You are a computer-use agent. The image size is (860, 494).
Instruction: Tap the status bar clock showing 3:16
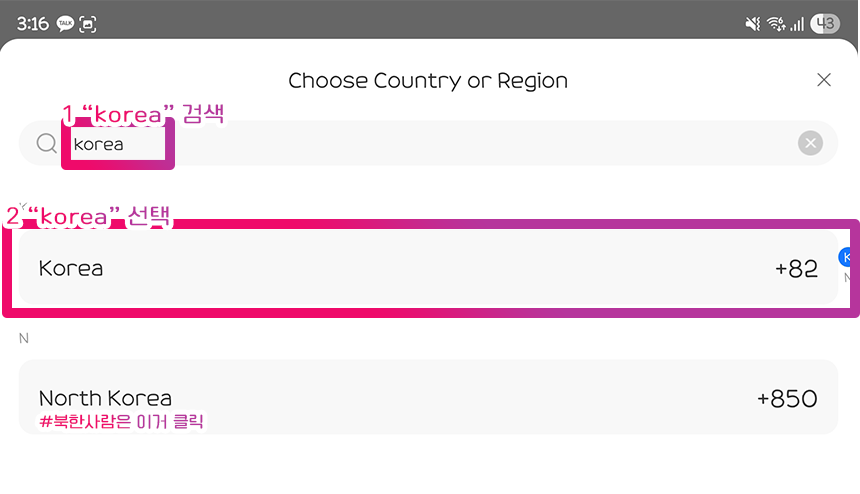pyautogui.click(x=32, y=23)
